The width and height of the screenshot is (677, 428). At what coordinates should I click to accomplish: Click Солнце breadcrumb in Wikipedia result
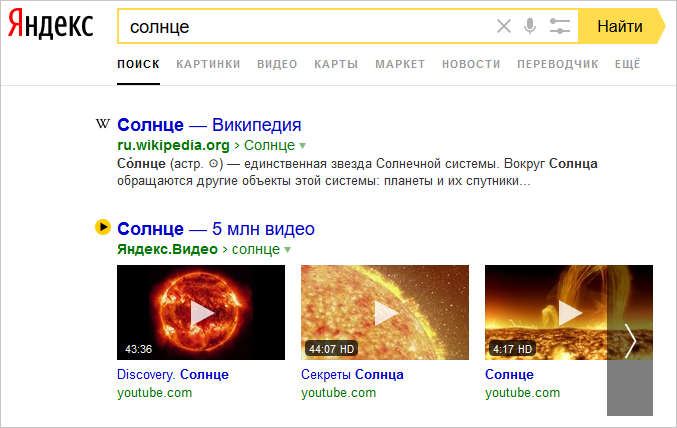click(269, 146)
